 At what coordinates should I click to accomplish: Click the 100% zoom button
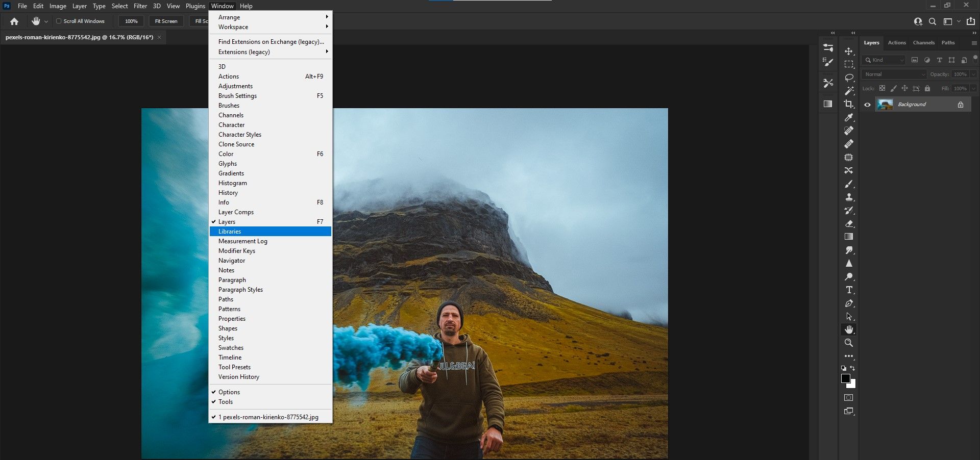(x=131, y=21)
